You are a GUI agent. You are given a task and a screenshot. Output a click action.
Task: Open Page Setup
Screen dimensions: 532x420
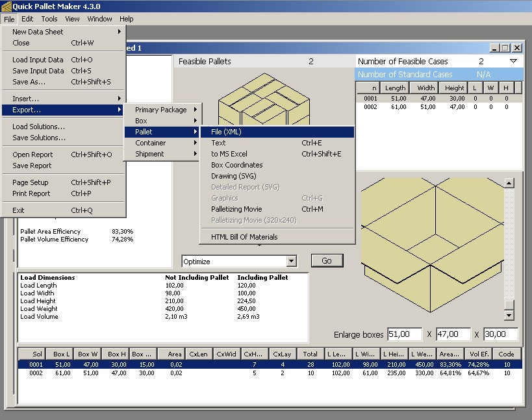pyautogui.click(x=63, y=182)
